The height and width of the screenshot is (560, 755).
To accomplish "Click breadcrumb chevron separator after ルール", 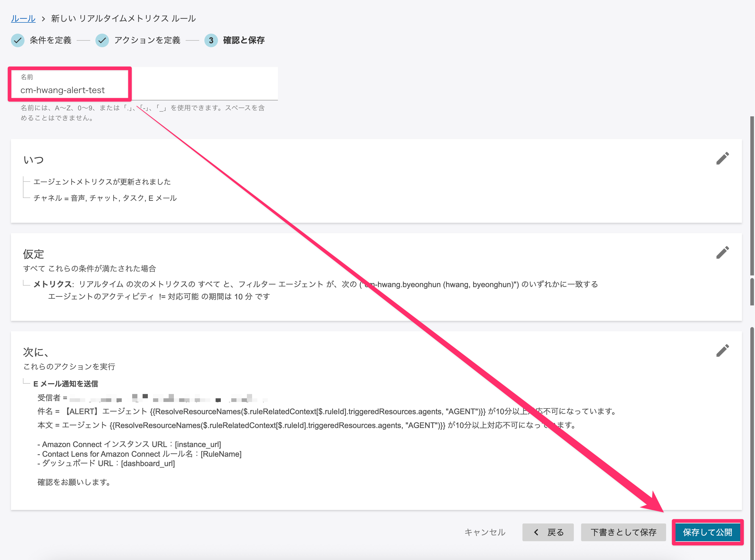I will point(43,19).
